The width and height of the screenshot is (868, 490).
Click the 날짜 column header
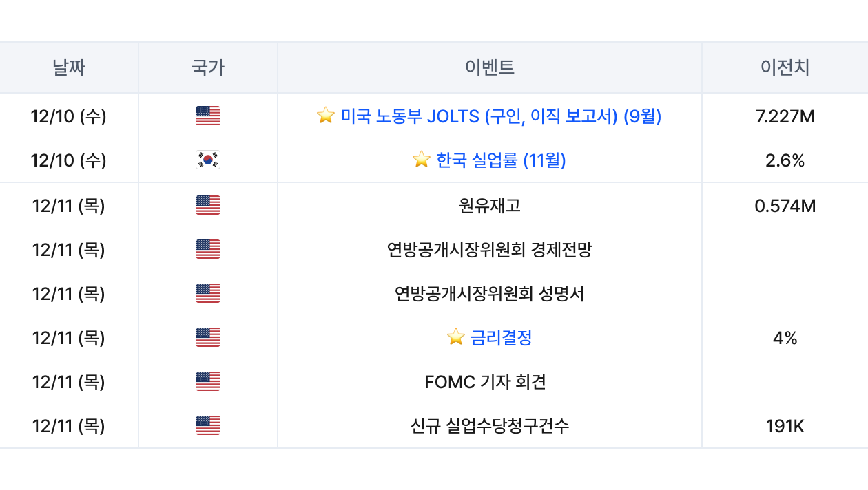[x=69, y=67]
